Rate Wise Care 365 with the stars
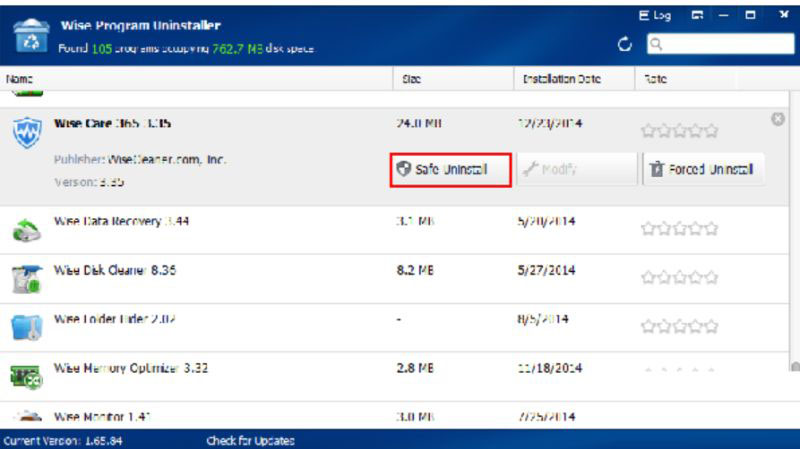This screenshot has height=449, width=800. pyautogui.click(x=680, y=131)
